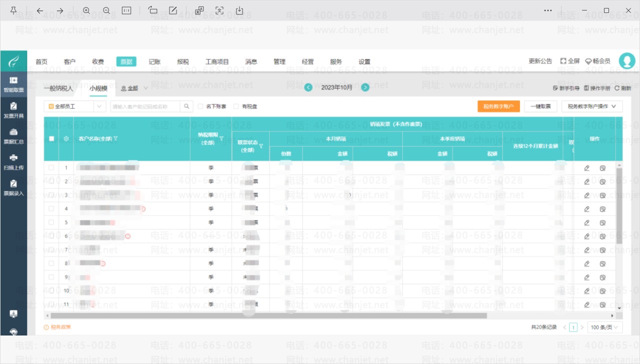The height and width of the screenshot is (364, 640).
Task: Click the 刷新 refresh link
Action: coord(622,88)
